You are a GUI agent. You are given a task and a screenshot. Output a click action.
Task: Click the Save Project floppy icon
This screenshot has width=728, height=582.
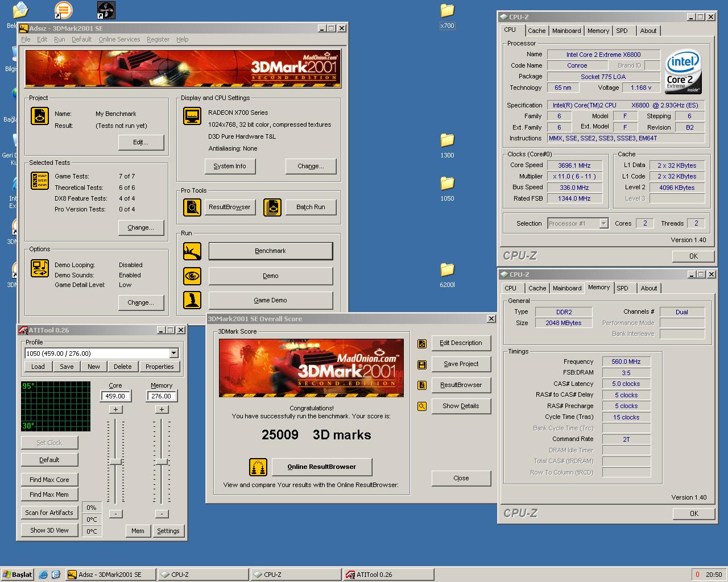(421, 364)
